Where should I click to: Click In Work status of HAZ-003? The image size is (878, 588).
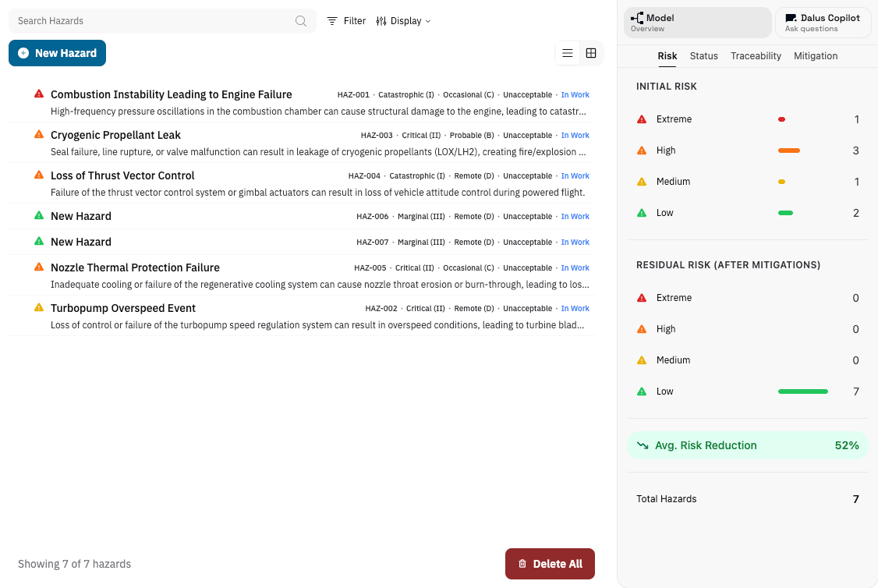[x=575, y=136]
